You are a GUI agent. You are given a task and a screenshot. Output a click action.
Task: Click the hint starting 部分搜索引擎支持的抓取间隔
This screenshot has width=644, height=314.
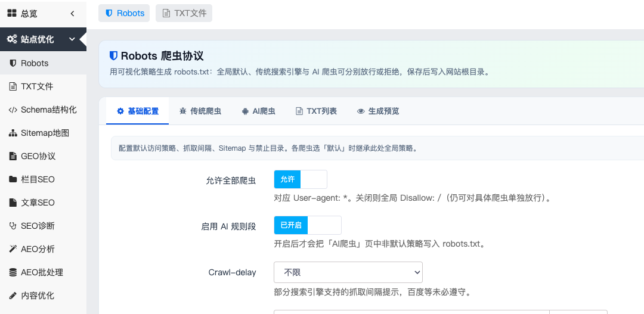(x=372, y=292)
